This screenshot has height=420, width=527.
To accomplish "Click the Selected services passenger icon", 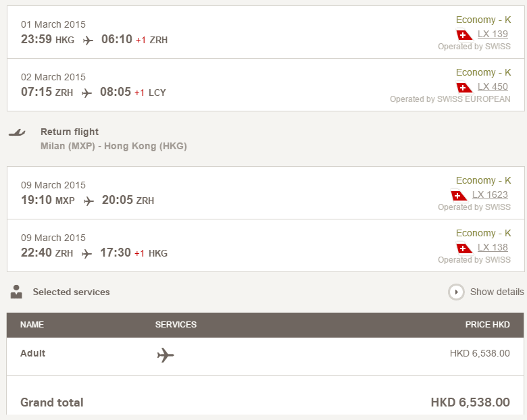I will (17, 292).
